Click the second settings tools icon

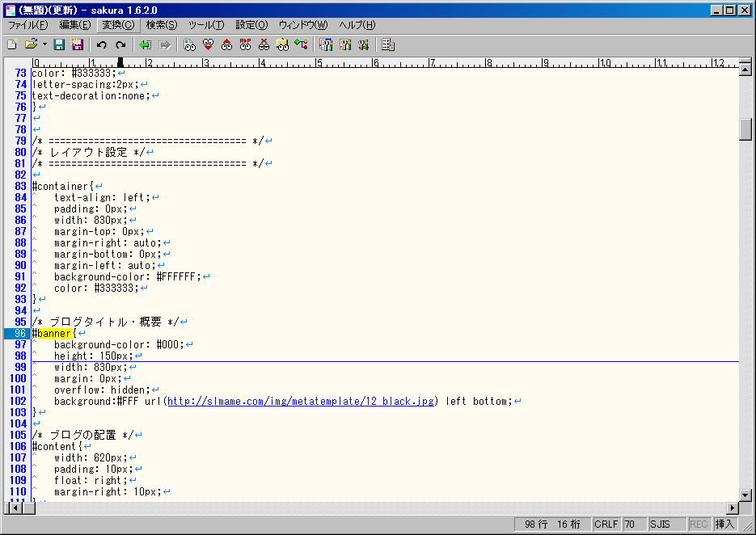tap(344, 44)
